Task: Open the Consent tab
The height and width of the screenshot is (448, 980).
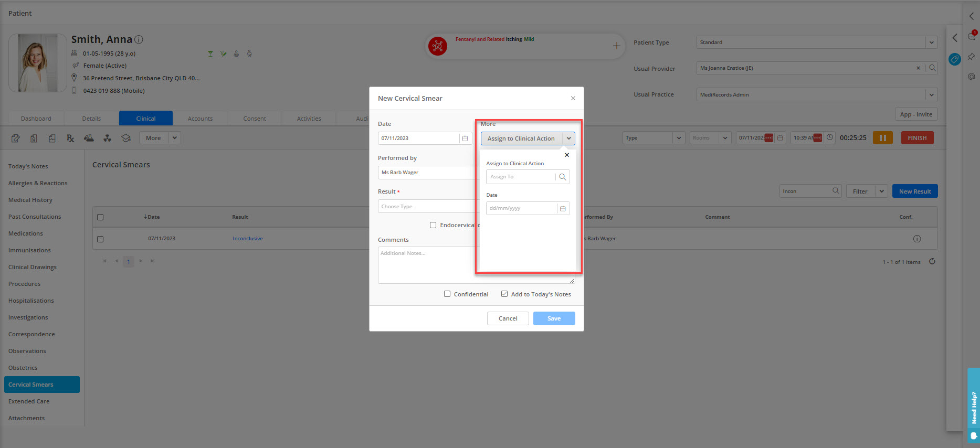Action: pos(255,119)
